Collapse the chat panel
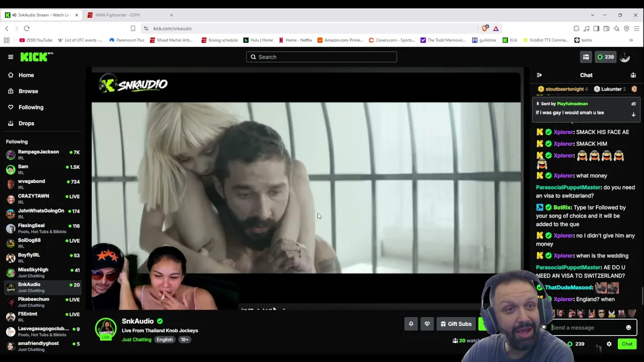The image size is (644, 362). (539, 75)
